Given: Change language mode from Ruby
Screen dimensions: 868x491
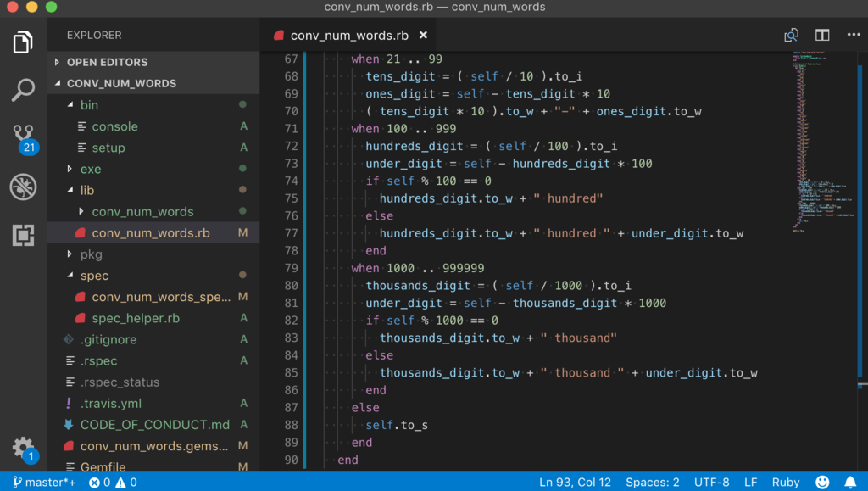Looking at the screenshot, I should 786,483.
